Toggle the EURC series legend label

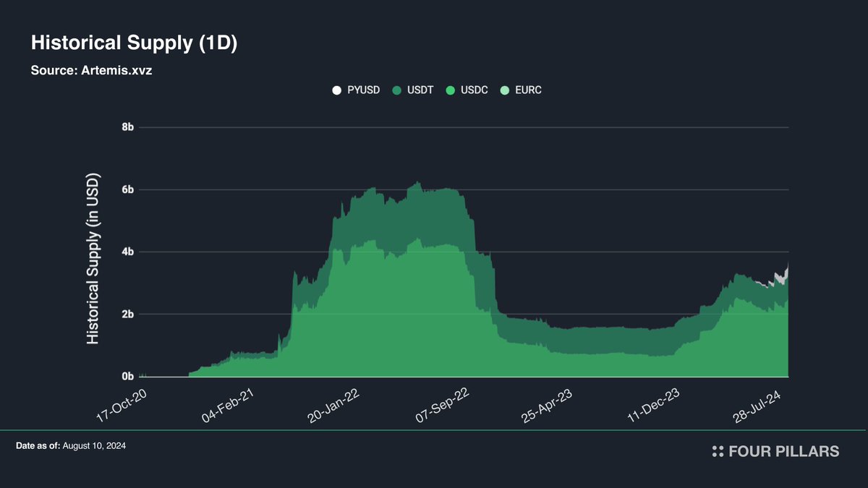pos(527,90)
